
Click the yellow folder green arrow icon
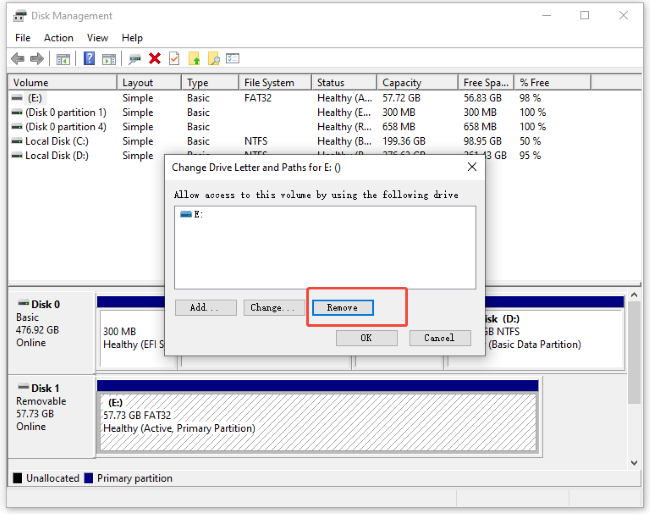[194, 58]
